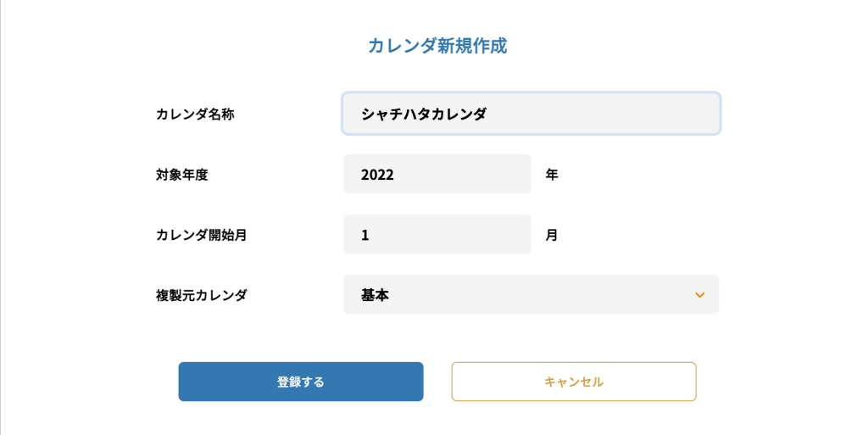Click the 2022 value text

(377, 175)
